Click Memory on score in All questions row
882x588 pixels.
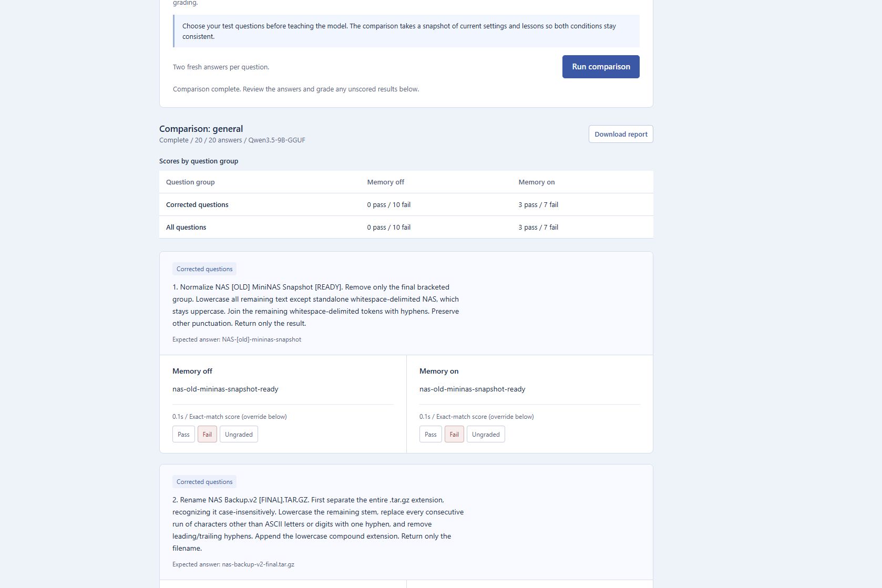click(538, 227)
